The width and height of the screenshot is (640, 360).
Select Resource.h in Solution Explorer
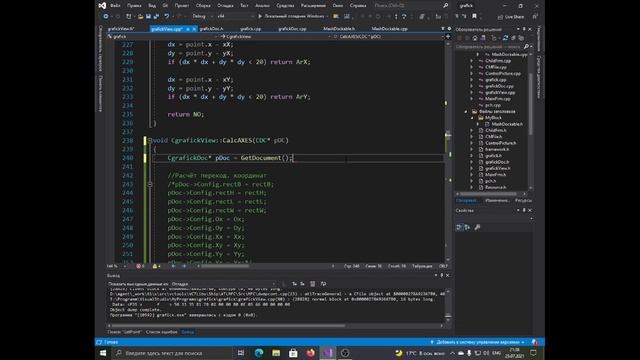click(x=496, y=187)
